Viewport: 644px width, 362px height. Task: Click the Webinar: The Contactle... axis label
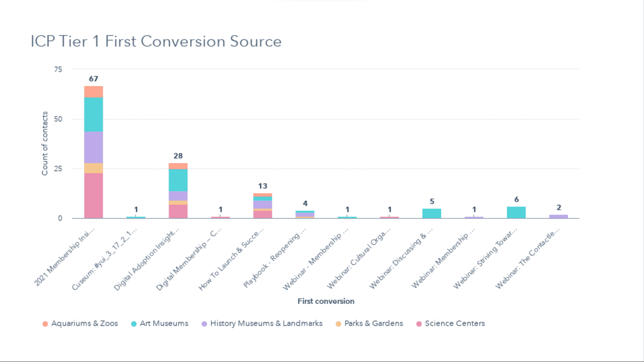528,258
